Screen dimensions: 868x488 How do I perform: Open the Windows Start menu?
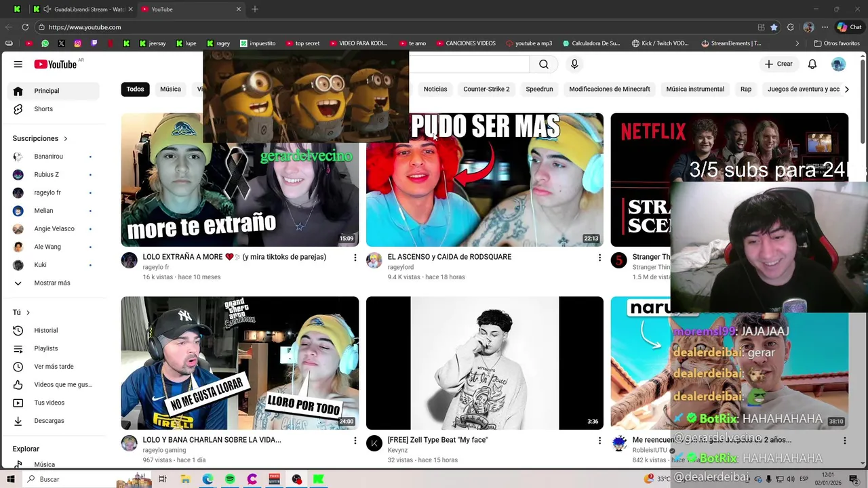pos(11,479)
